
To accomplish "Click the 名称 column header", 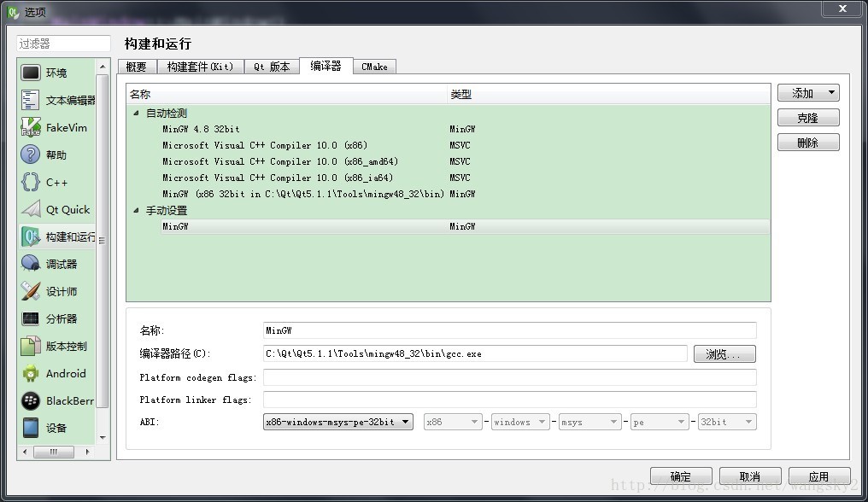I will click(286, 94).
